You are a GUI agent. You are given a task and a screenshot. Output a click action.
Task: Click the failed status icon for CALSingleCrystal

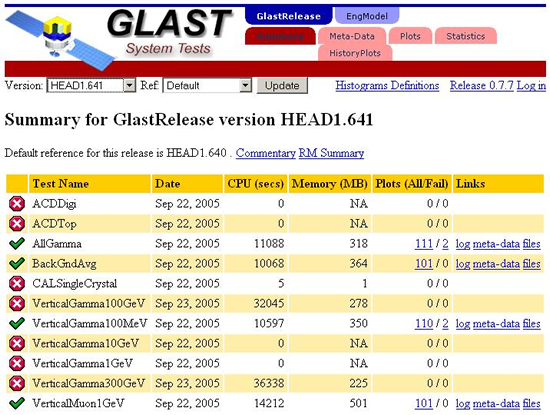pos(17,283)
